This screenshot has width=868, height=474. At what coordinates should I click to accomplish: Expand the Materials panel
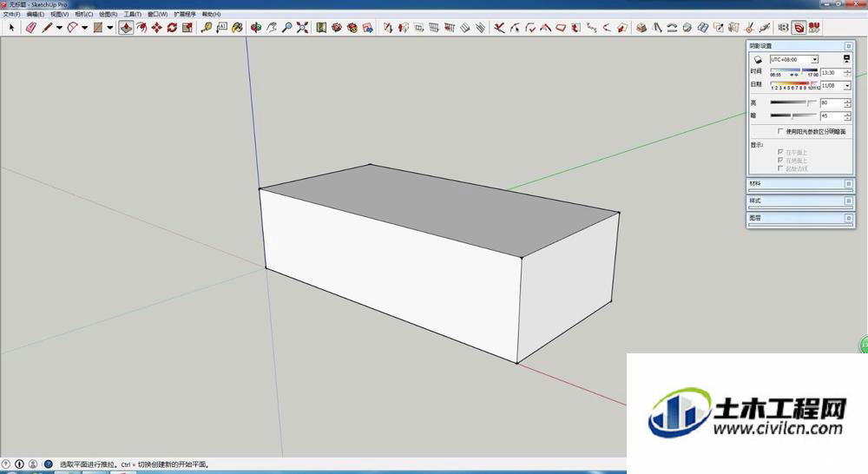point(848,184)
